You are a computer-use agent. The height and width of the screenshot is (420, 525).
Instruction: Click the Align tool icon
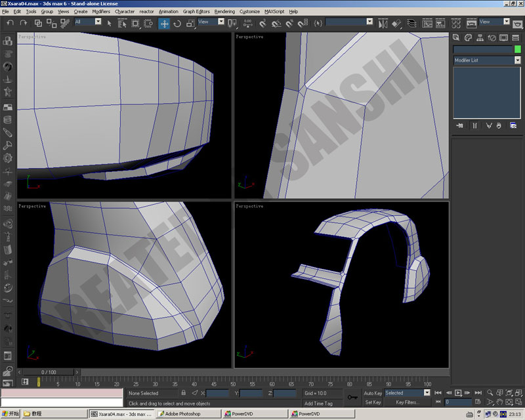(x=396, y=24)
